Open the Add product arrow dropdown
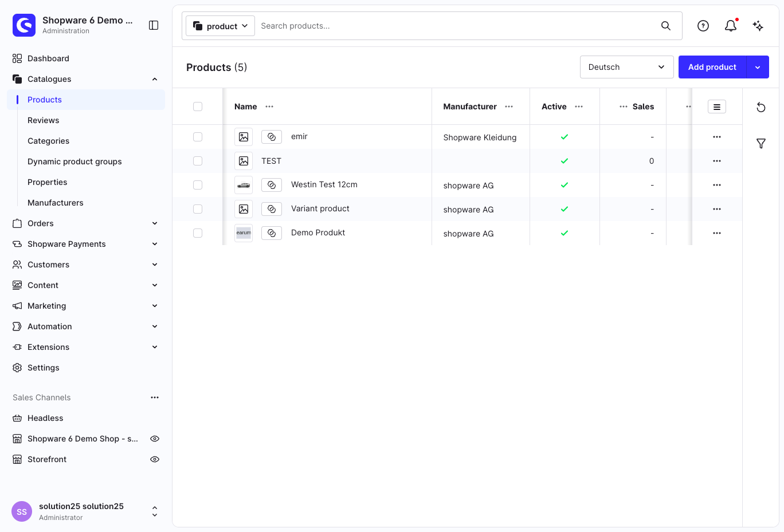784x532 pixels. point(758,67)
